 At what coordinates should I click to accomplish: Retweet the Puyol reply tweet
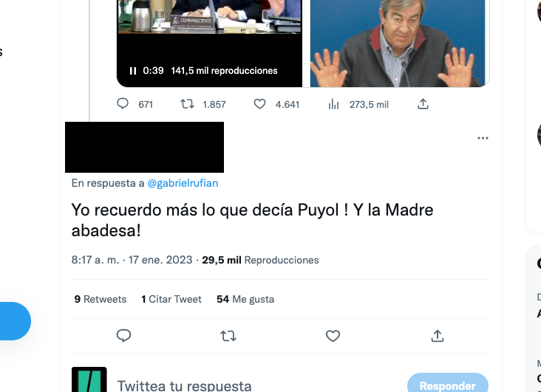click(228, 336)
